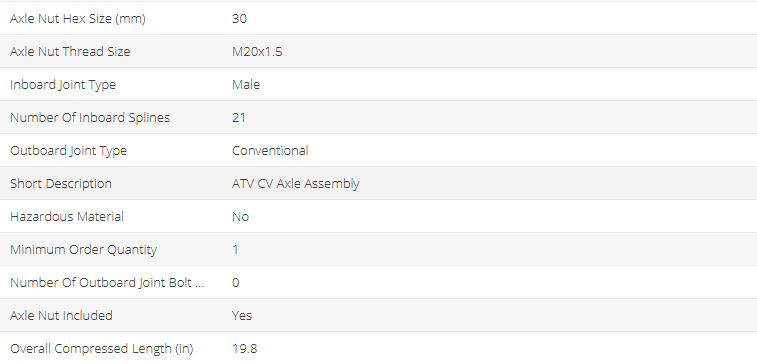Select the outboard joint bolt value 0

(x=236, y=283)
